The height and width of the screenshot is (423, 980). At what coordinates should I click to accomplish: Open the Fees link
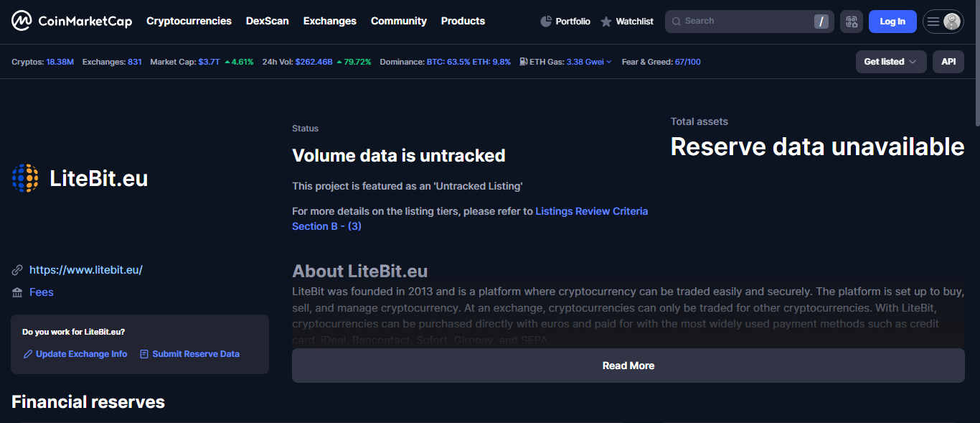pyautogui.click(x=42, y=292)
